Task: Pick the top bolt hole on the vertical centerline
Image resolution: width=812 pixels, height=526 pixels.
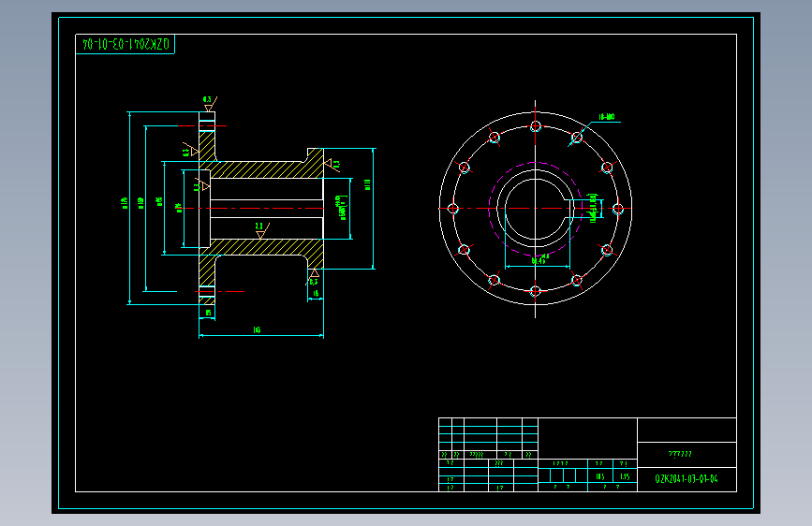Action: click(536, 126)
